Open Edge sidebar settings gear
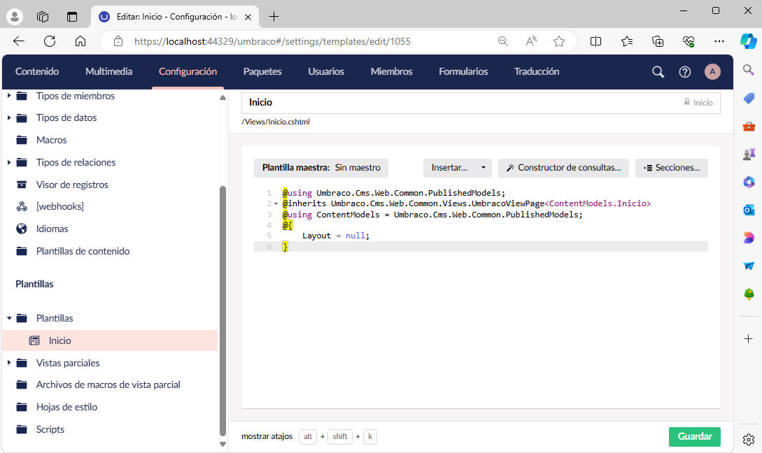 point(748,439)
